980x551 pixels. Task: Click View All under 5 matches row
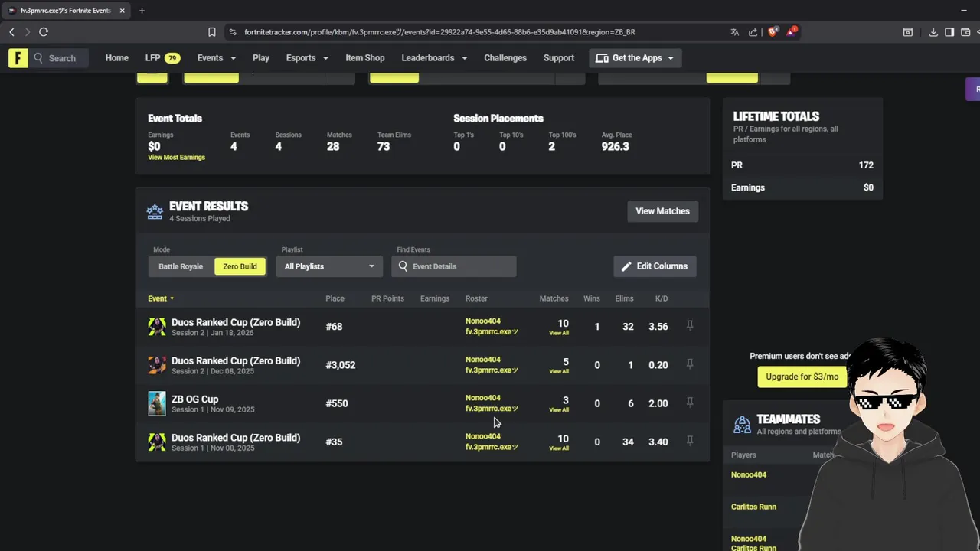(x=559, y=371)
